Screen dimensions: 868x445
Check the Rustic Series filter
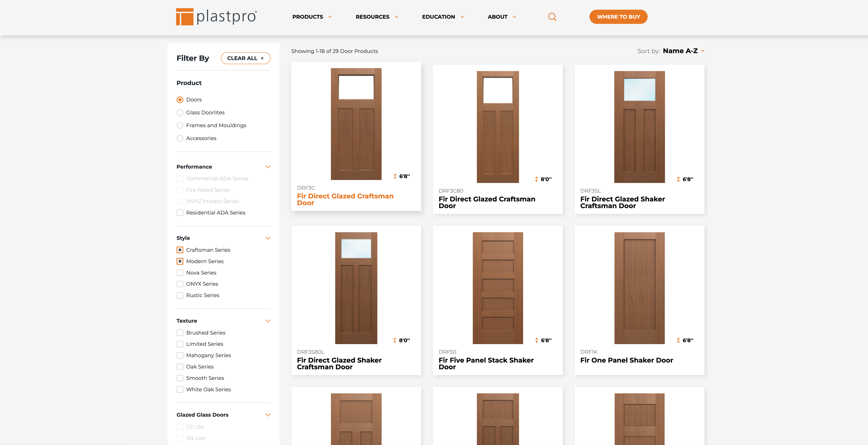[x=180, y=295]
